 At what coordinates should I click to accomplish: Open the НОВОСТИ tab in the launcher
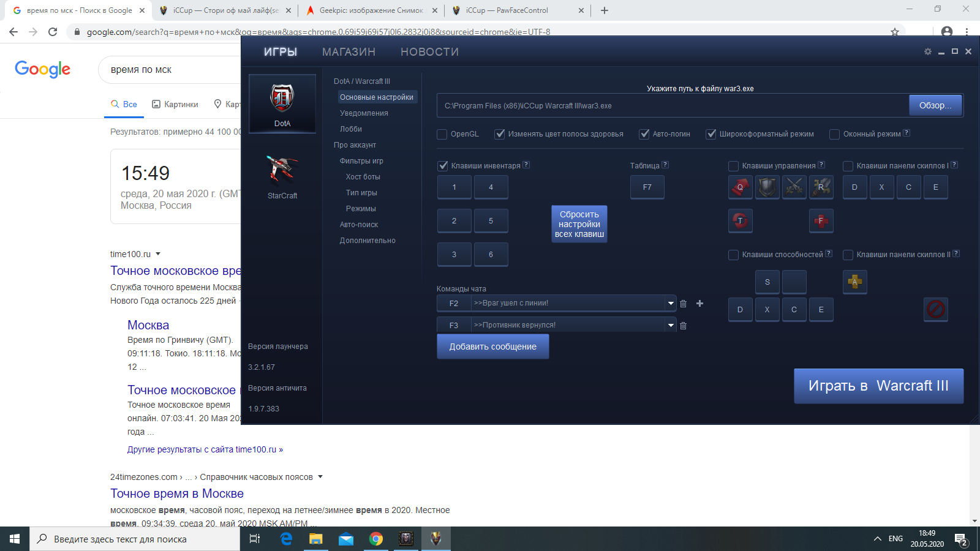tap(429, 52)
